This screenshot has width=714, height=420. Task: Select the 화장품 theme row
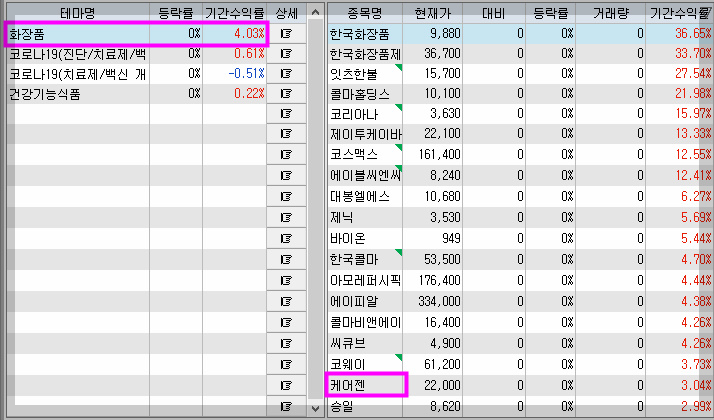[x=137, y=34]
